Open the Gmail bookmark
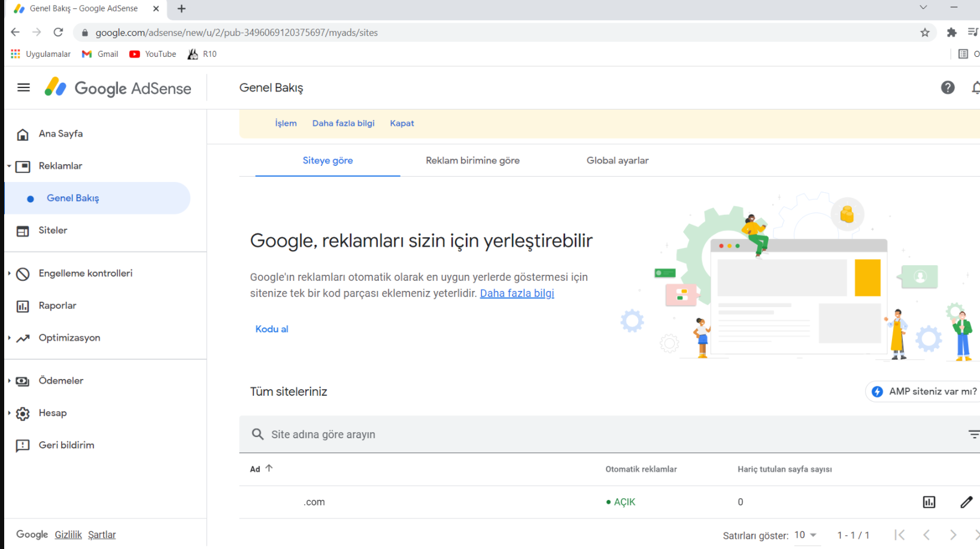The image size is (980, 549). click(100, 54)
